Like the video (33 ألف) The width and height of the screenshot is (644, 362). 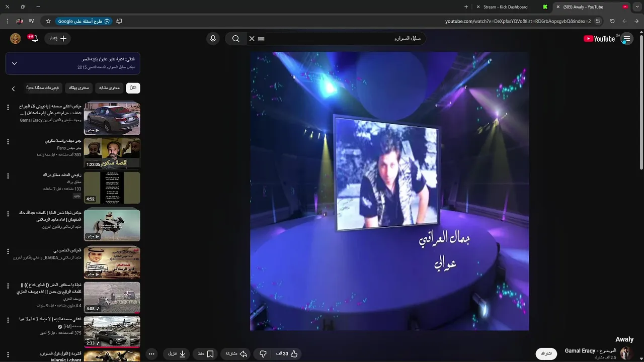287,354
